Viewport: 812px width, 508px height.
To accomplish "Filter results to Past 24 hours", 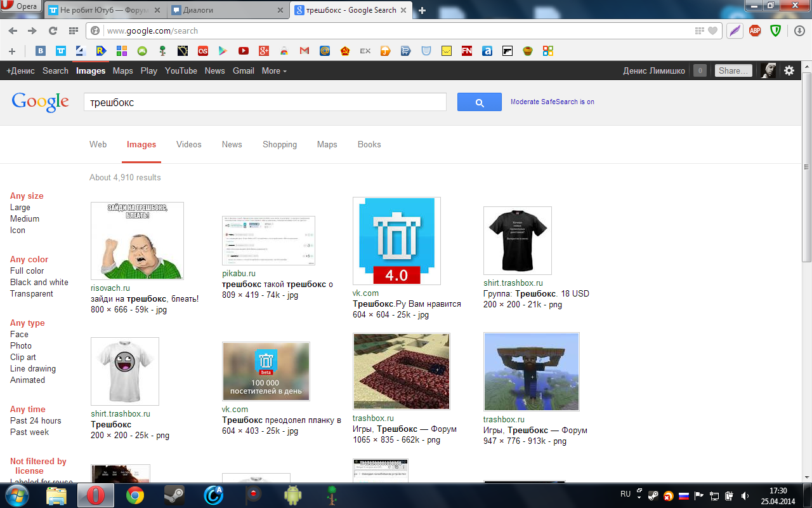I will [36, 420].
